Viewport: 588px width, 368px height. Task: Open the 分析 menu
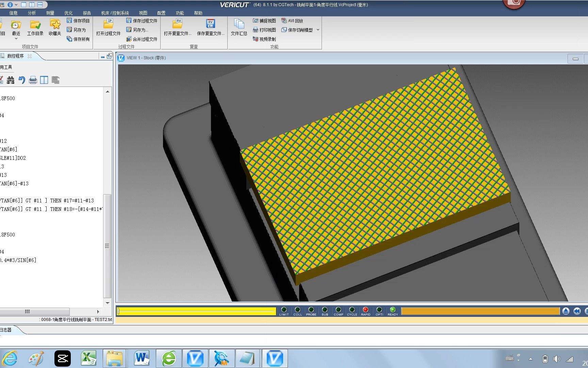click(32, 13)
